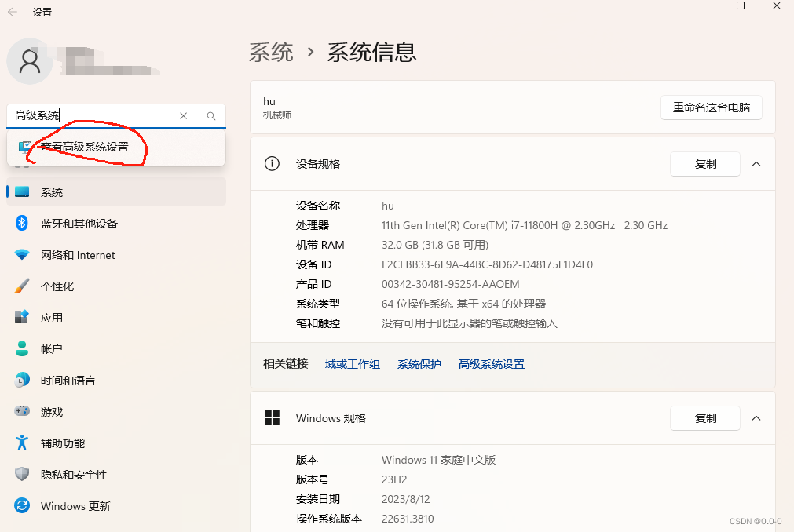This screenshot has height=532, width=794.
Task: Click PC model name 机械师
Action: [277, 115]
